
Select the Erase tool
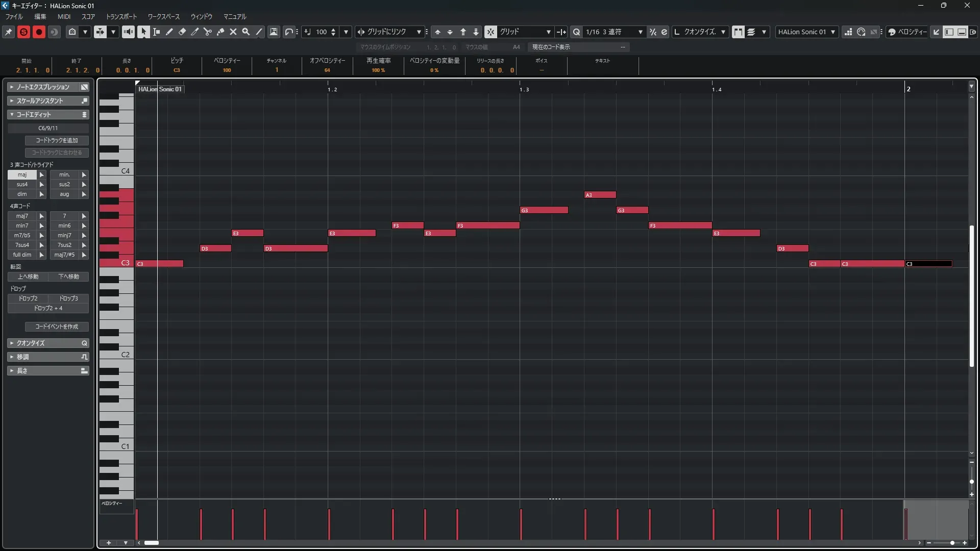pos(182,32)
